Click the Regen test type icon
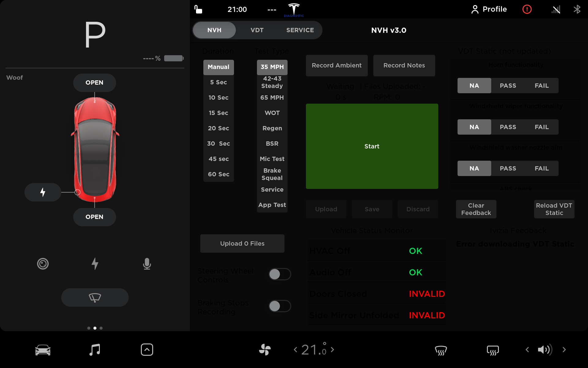Viewport: 588px width, 368px height. (272, 128)
